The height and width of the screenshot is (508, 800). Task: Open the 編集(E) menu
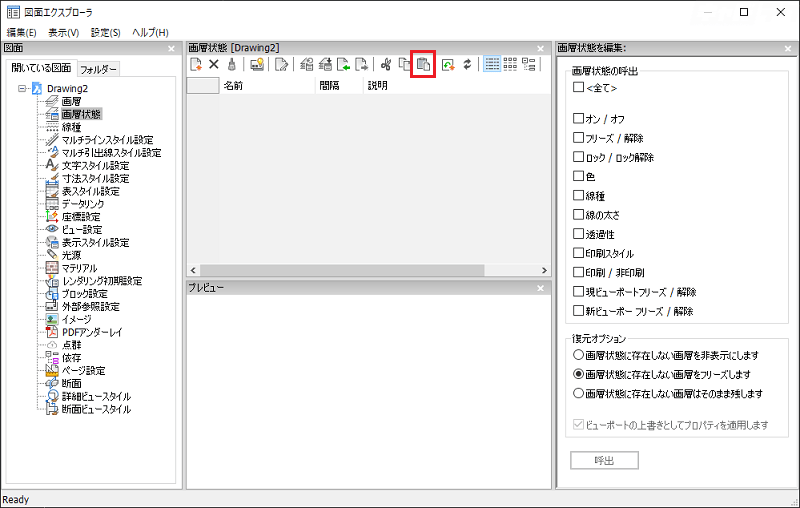coord(21,33)
